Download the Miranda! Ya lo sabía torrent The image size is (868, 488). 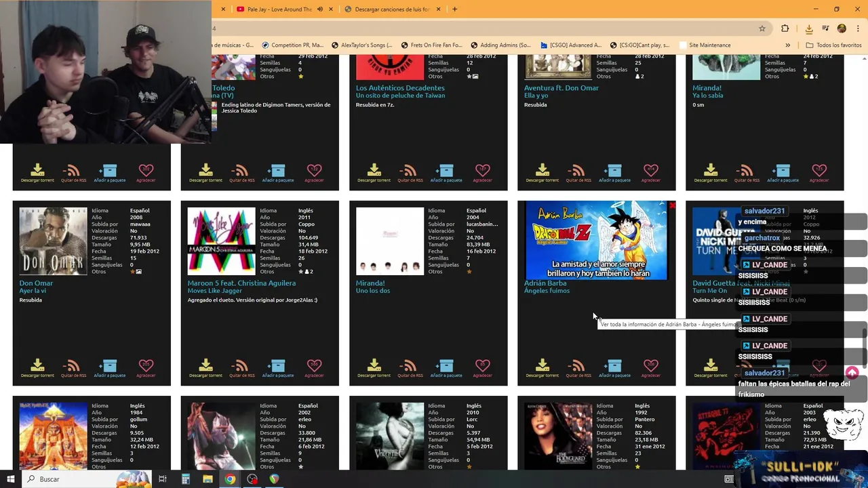tap(710, 173)
